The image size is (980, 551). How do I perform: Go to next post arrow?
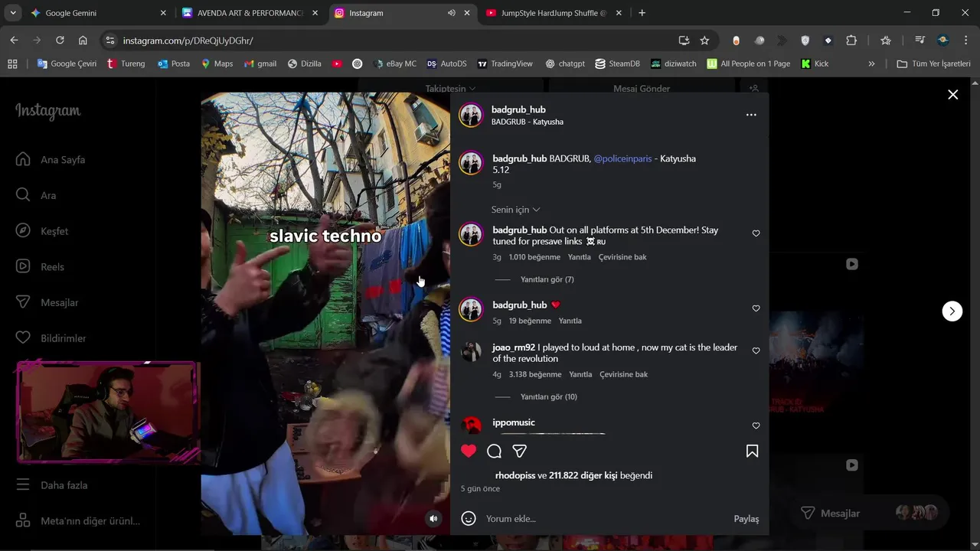tap(952, 311)
